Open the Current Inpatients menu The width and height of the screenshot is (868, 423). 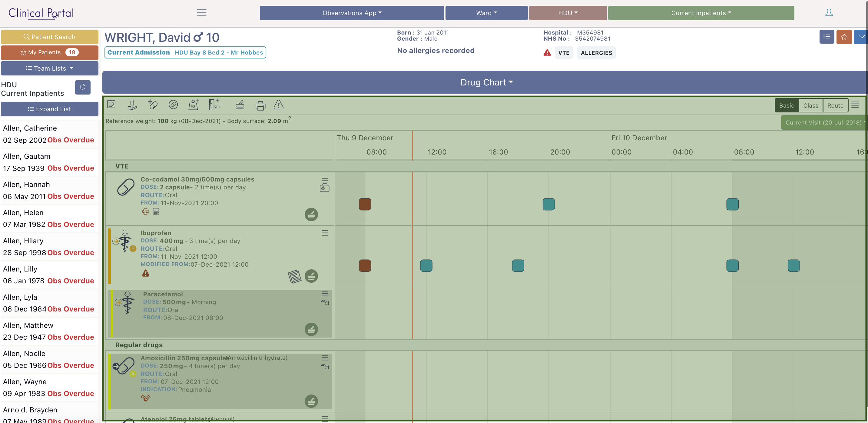point(701,13)
